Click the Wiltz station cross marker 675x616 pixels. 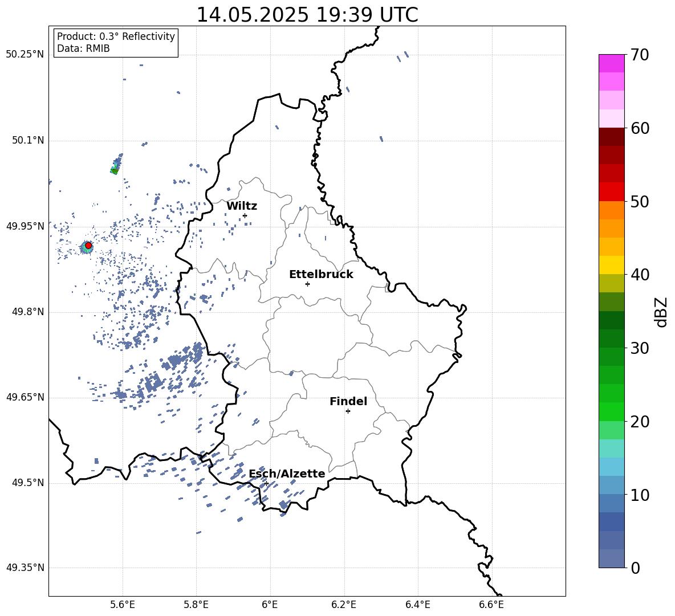coord(245,215)
